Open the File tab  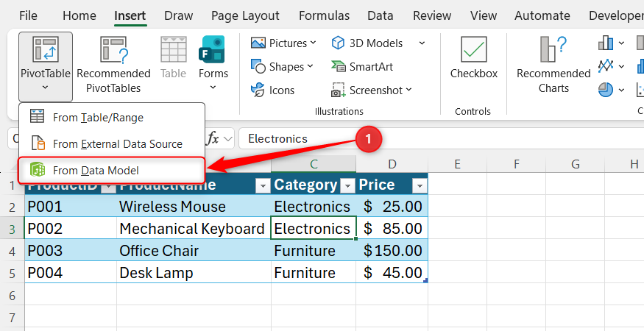[28, 15]
